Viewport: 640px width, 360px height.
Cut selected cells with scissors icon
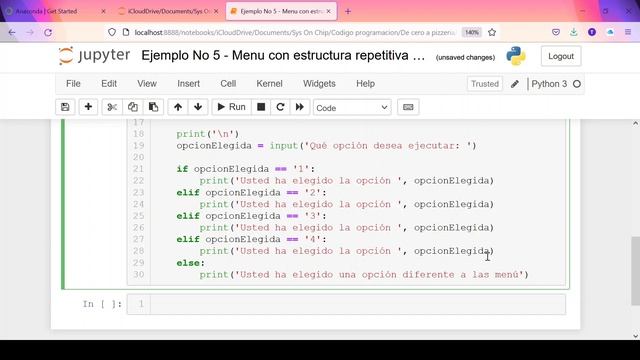[112, 107]
